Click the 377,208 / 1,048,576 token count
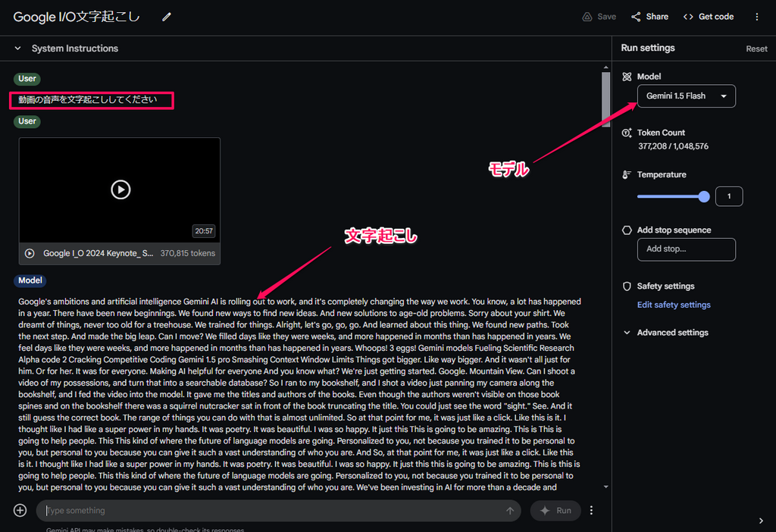 click(673, 146)
